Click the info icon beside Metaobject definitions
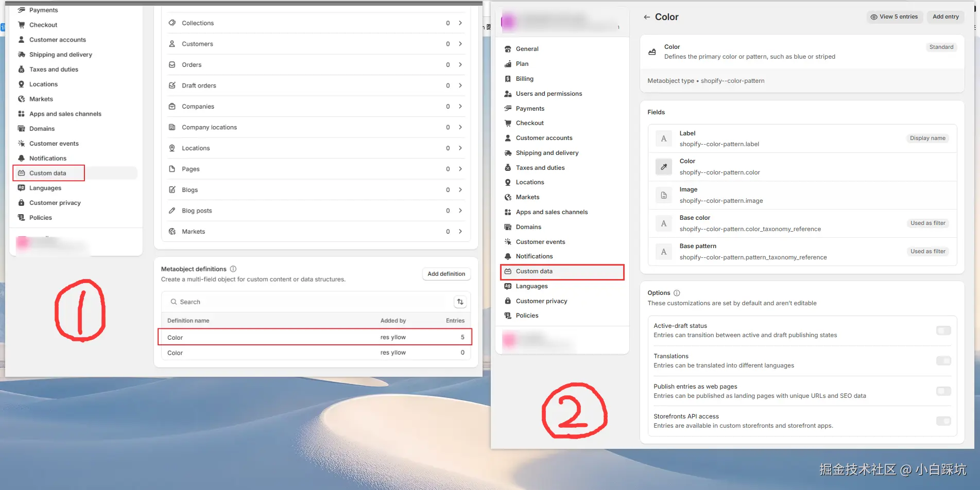The width and height of the screenshot is (980, 490). [233, 269]
